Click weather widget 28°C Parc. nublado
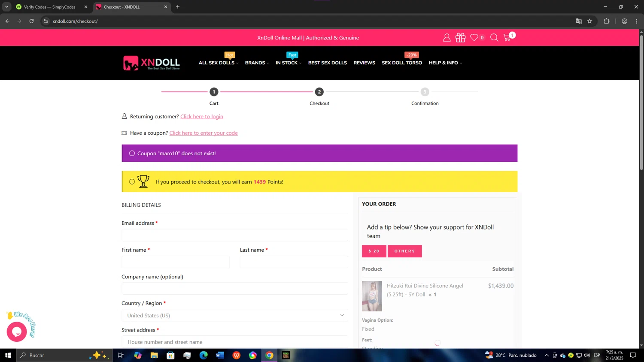The width and height of the screenshot is (644, 362). point(511,355)
